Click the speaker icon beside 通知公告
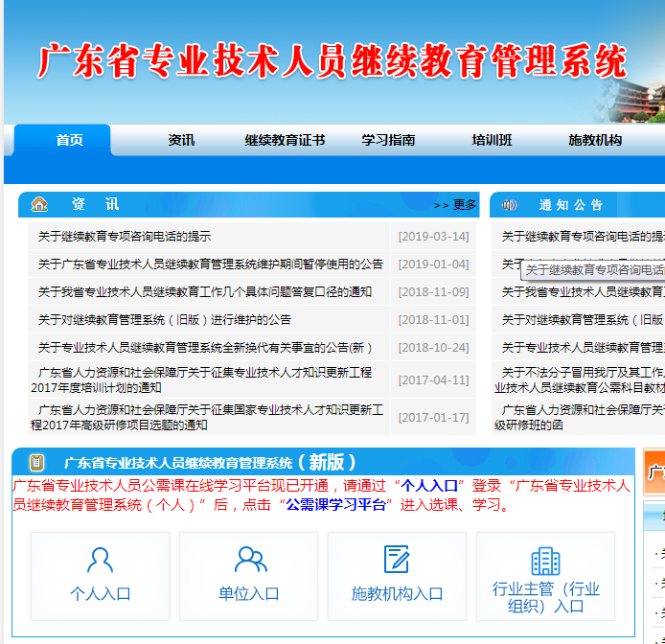Image resolution: width=665 pixels, height=644 pixels. tap(510, 205)
